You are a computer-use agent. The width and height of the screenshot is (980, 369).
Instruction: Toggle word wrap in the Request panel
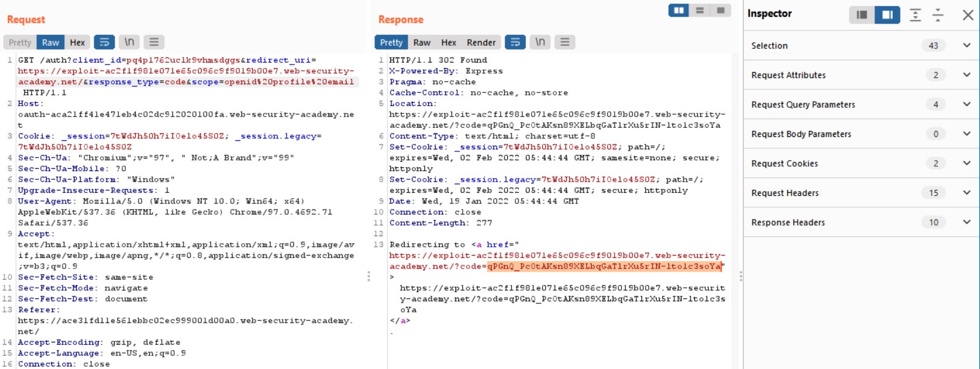(104, 42)
